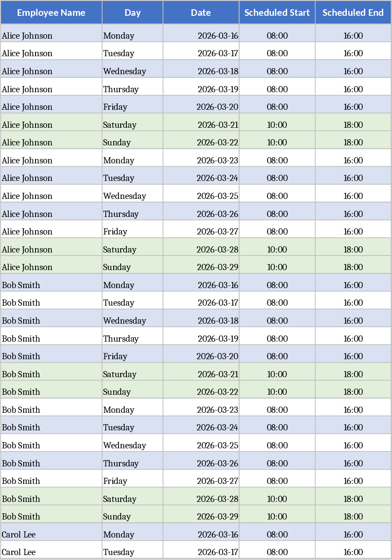Screen dimensions: 392x559
Task: Select Alice Johnson's 2026-03-22 end time cell
Action: point(353,142)
